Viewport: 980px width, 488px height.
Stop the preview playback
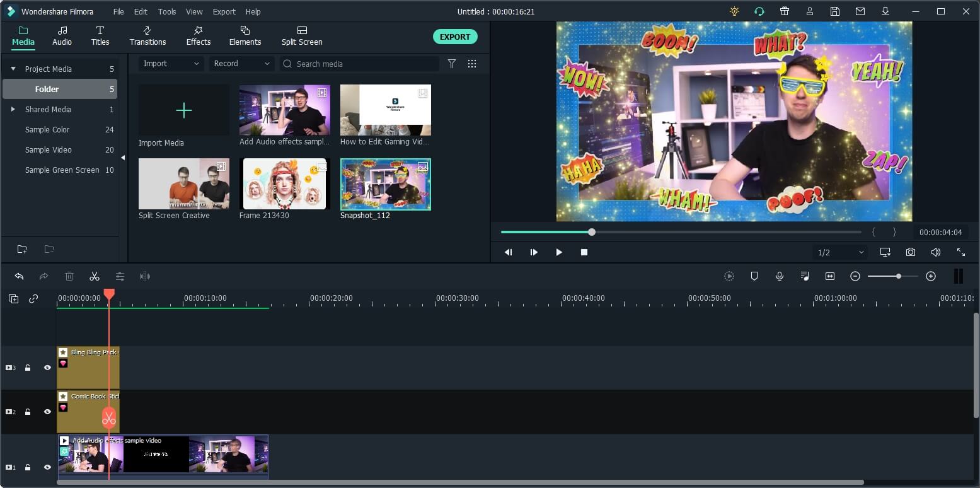pyautogui.click(x=584, y=252)
